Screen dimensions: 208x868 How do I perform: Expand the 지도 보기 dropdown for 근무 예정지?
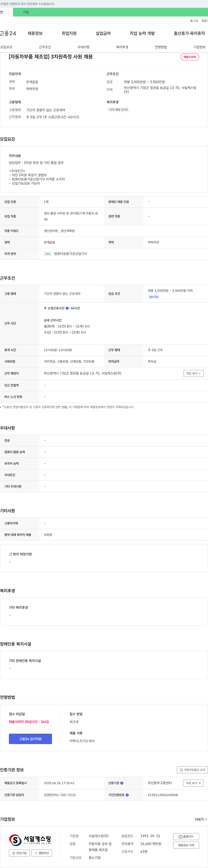coord(193,373)
